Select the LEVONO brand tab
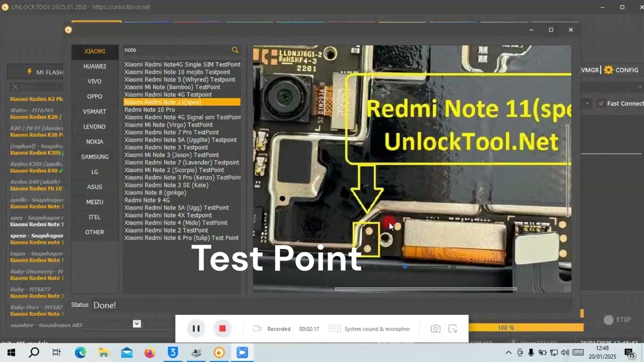644x362 pixels. (x=95, y=127)
